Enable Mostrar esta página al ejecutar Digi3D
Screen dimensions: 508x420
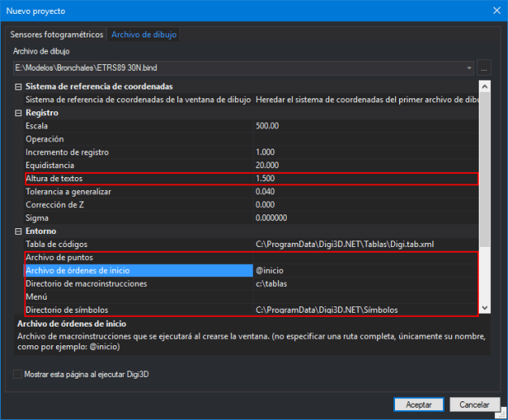(18, 375)
